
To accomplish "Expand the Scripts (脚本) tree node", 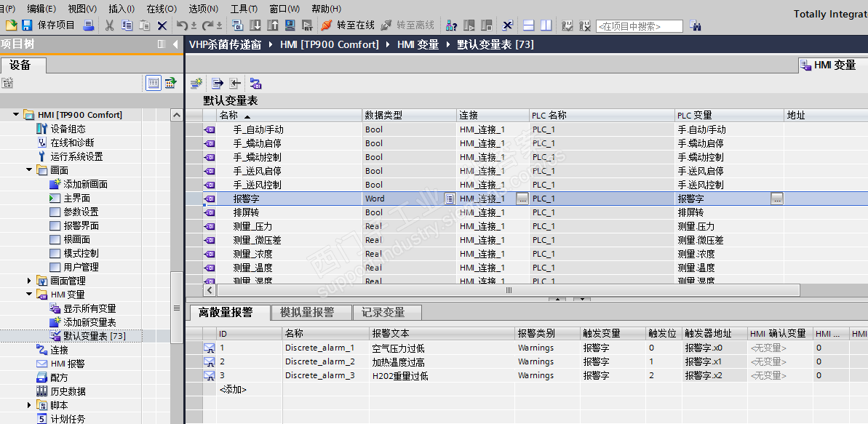I will [x=29, y=405].
